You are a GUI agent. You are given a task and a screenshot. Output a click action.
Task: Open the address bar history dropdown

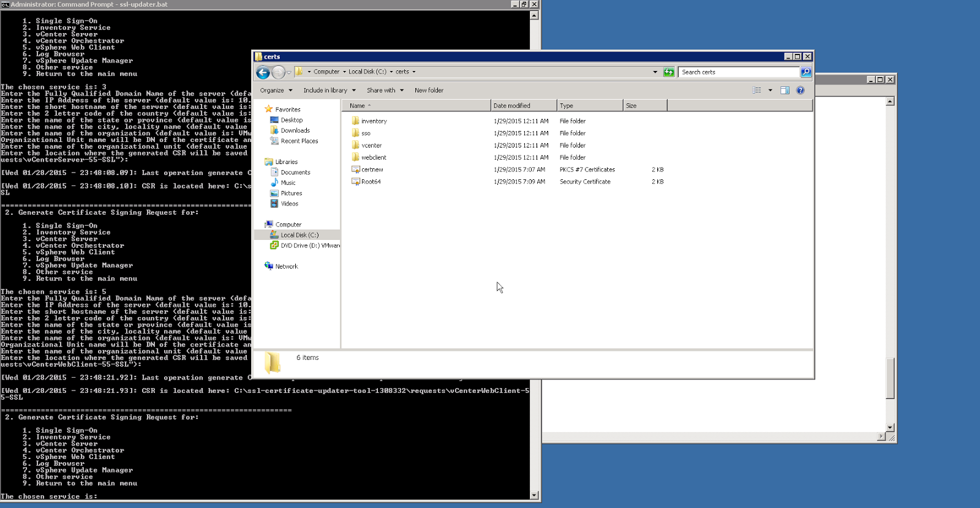(655, 72)
